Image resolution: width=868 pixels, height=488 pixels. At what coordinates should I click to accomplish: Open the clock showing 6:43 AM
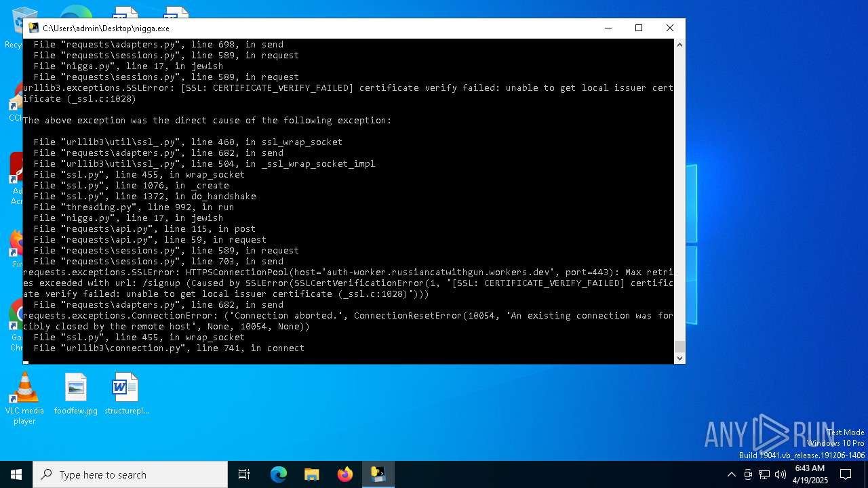810,474
